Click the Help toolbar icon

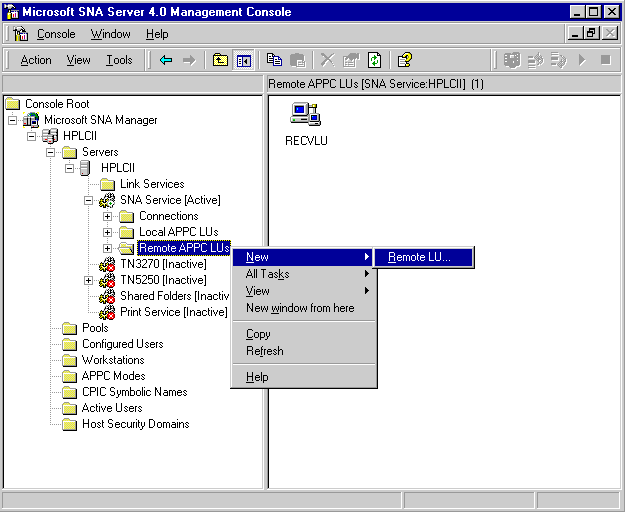(404, 60)
